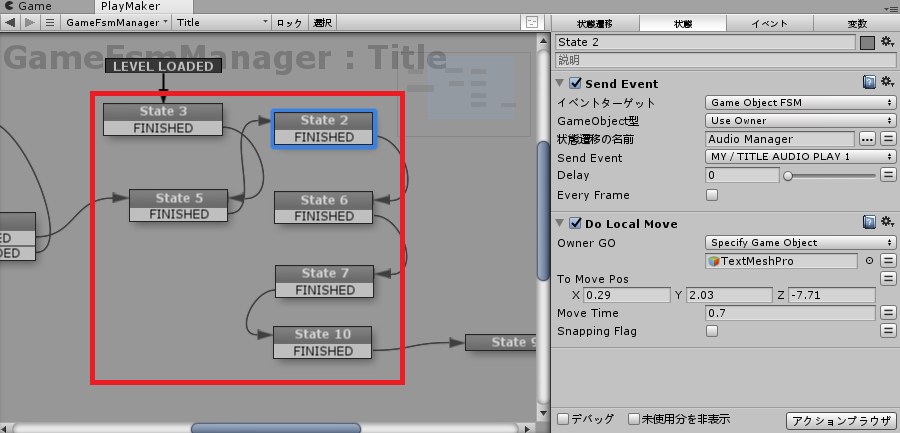900x433 pixels.
Task: Click the X position field 0.29
Action: click(x=627, y=295)
